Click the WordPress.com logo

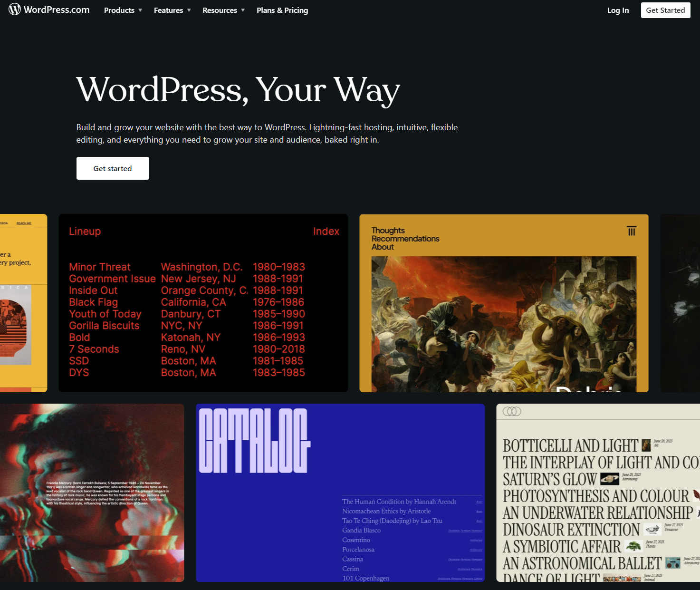(x=49, y=10)
